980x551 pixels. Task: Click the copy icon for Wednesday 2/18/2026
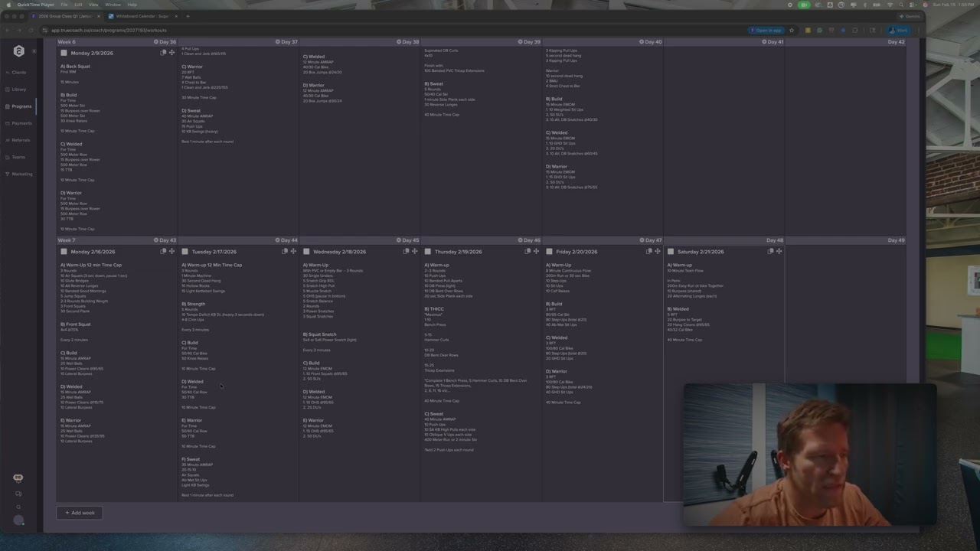407,251
